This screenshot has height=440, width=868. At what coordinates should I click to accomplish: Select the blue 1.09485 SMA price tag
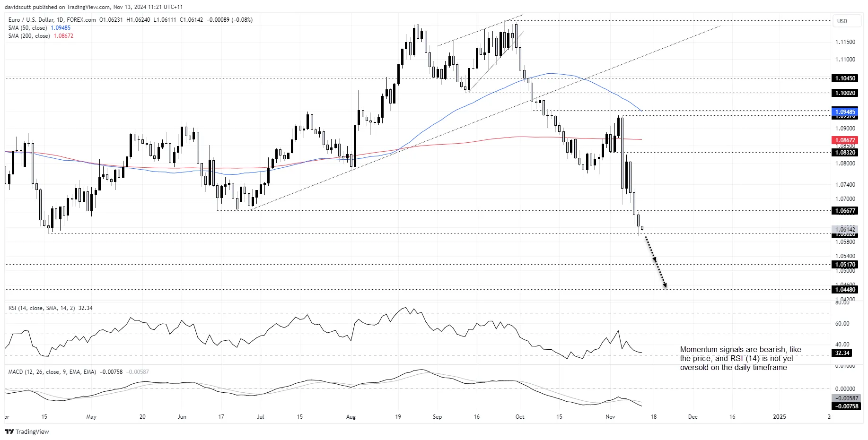pos(845,112)
